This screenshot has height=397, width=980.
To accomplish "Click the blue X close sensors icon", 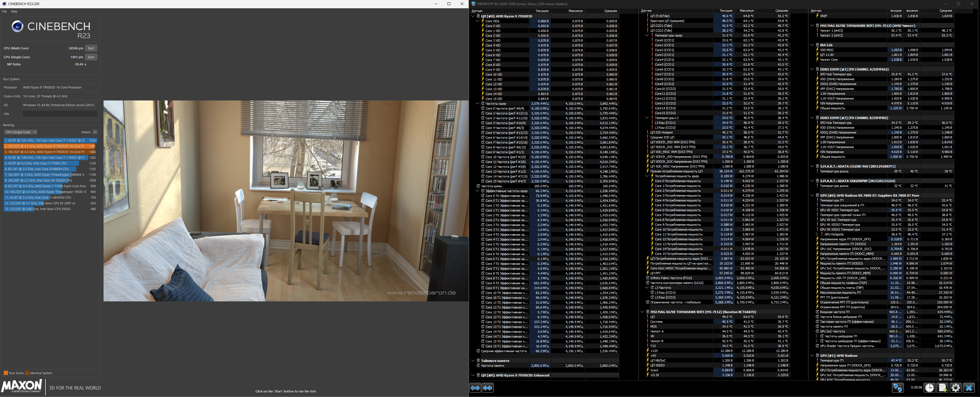I will coord(969,388).
